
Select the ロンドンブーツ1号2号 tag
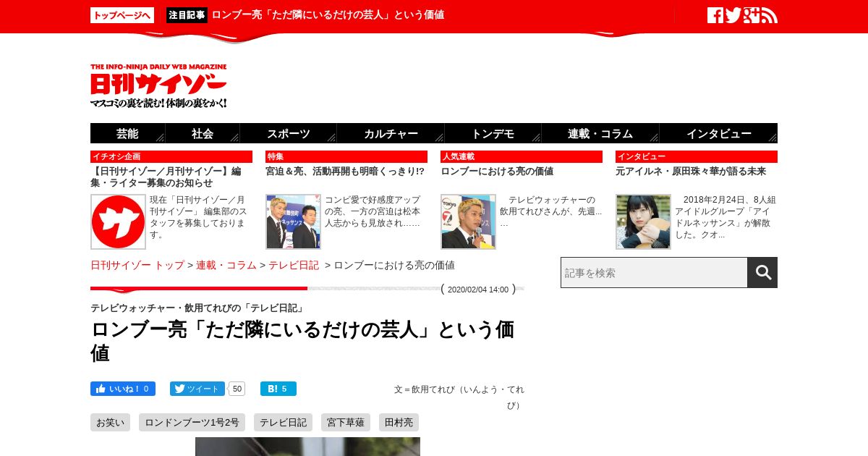[x=192, y=423]
